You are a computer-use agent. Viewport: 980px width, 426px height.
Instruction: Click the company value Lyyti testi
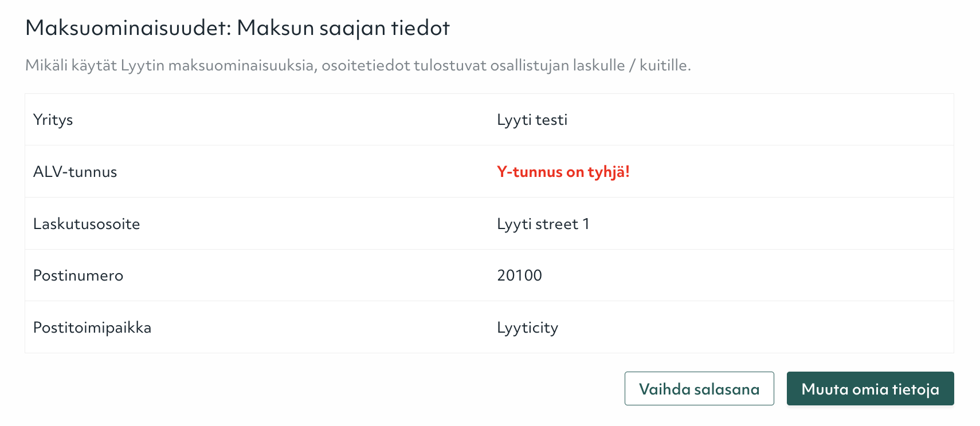(532, 120)
